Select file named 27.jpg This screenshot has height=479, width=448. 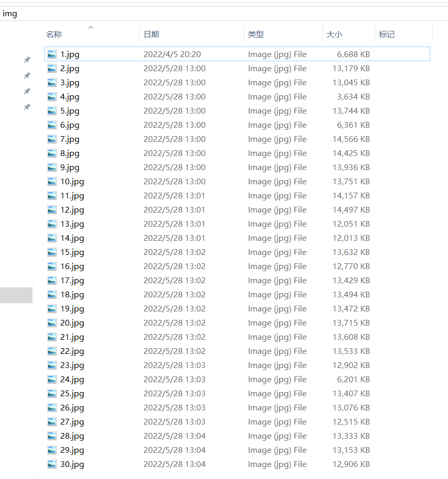(72, 421)
